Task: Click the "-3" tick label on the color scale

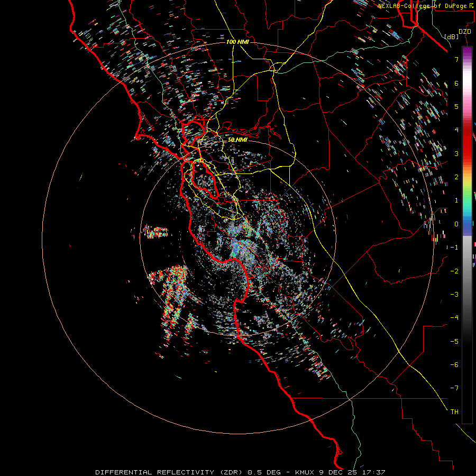Action: click(x=454, y=295)
